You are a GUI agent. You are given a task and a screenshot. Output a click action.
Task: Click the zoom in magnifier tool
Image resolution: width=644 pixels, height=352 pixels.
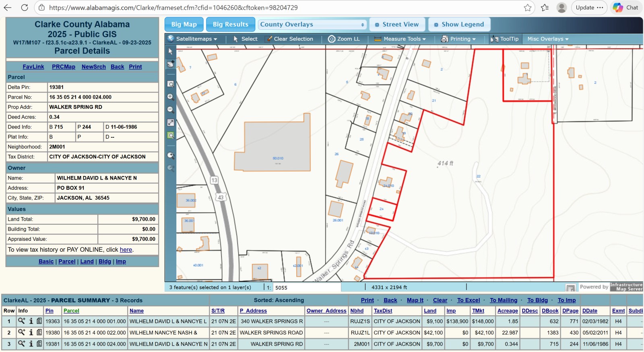pyautogui.click(x=171, y=97)
